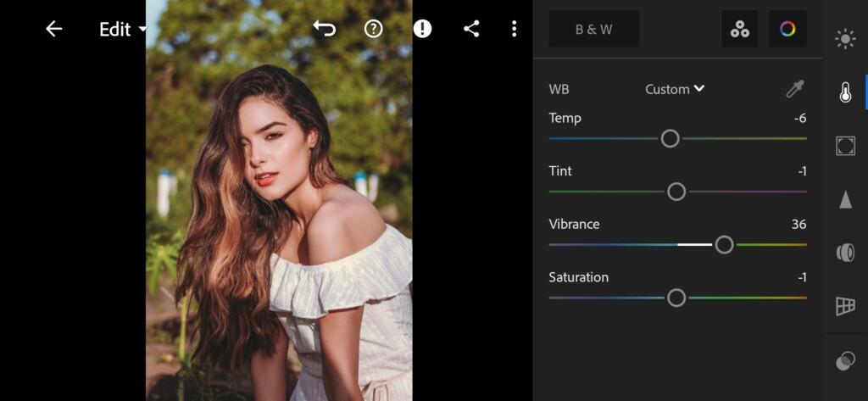Screen dimensions: 868x401
Task: Select the Color thermometer panel
Action: (x=845, y=92)
